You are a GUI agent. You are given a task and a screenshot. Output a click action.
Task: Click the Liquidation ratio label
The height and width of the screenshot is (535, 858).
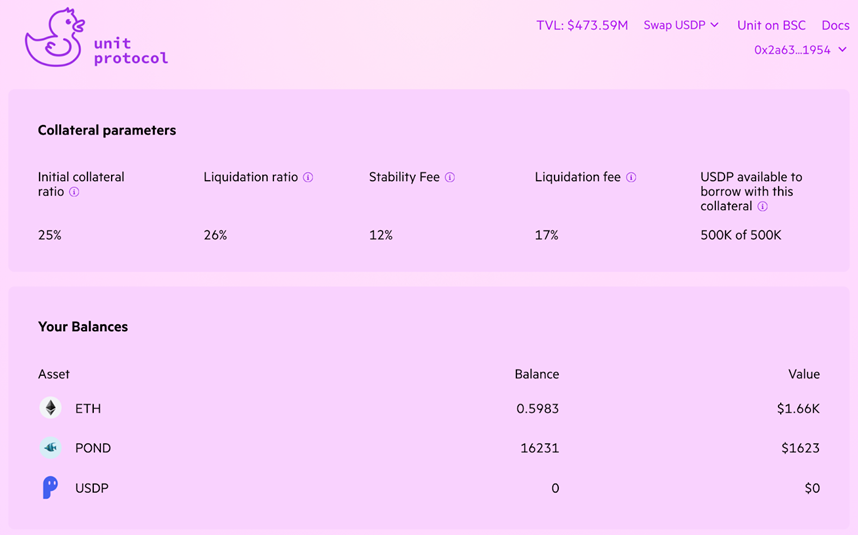(x=251, y=177)
